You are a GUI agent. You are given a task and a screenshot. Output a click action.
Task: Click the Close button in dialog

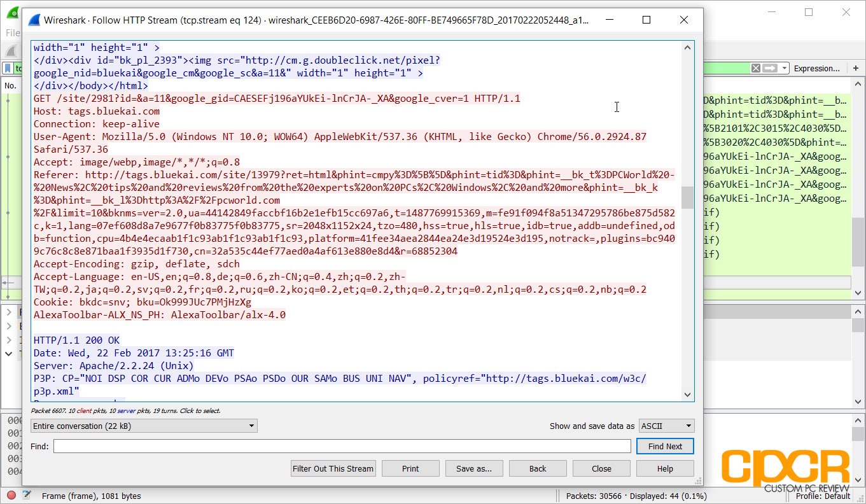tap(601, 468)
